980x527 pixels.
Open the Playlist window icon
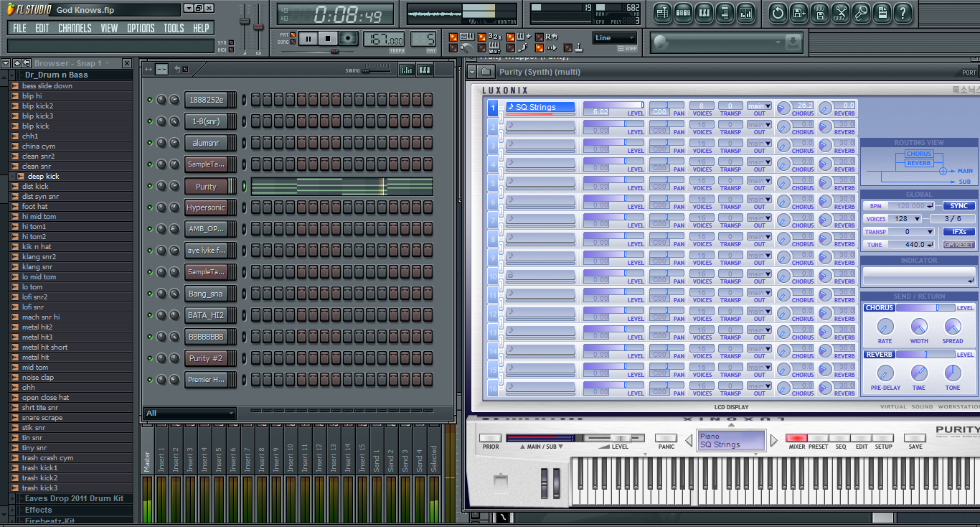[662, 12]
